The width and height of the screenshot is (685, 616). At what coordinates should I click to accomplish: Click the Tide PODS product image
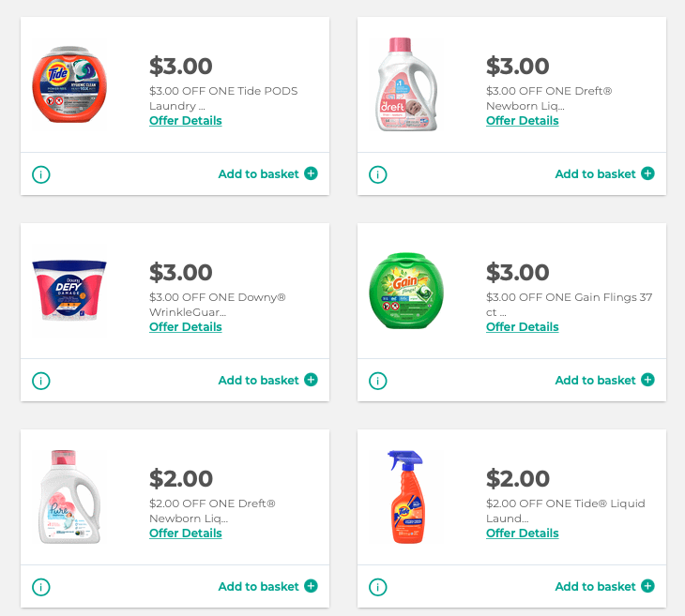(69, 84)
